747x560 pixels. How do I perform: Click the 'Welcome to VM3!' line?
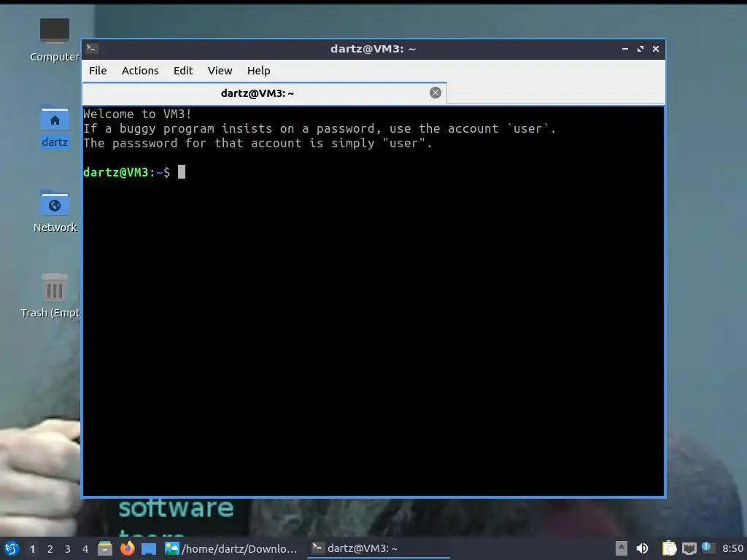click(x=137, y=114)
